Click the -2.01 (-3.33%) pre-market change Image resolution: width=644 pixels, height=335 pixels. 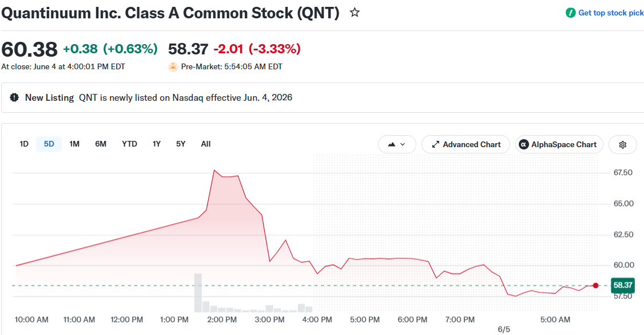click(x=257, y=49)
